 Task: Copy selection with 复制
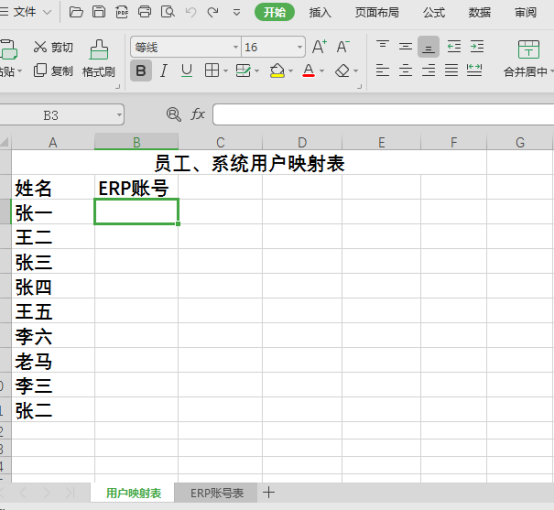click(x=53, y=70)
